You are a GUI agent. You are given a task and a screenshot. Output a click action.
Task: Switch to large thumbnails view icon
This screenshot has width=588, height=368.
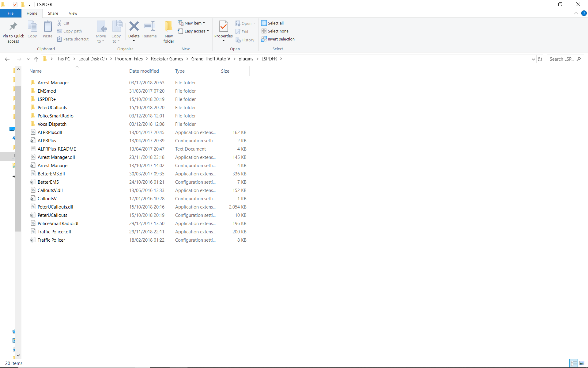point(582,363)
